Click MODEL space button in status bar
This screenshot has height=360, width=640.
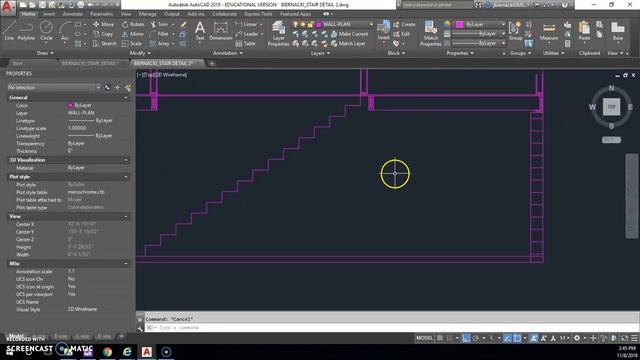point(424,338)
